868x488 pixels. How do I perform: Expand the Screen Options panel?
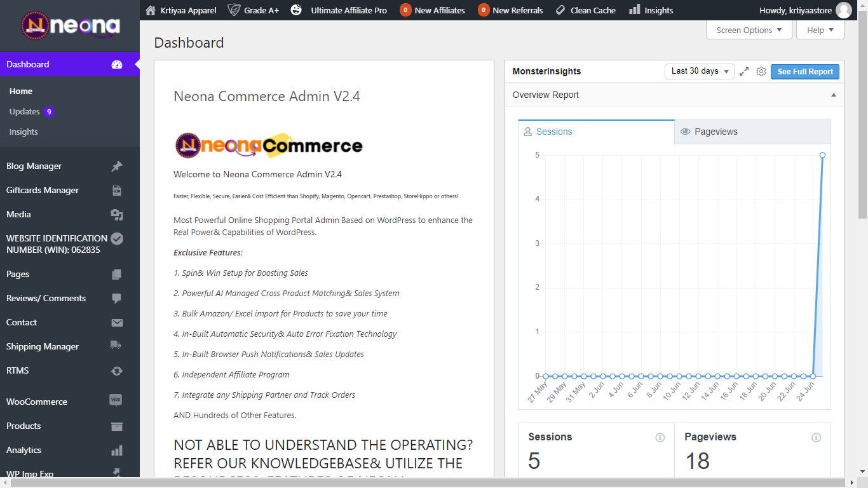[x=749, y=30]
